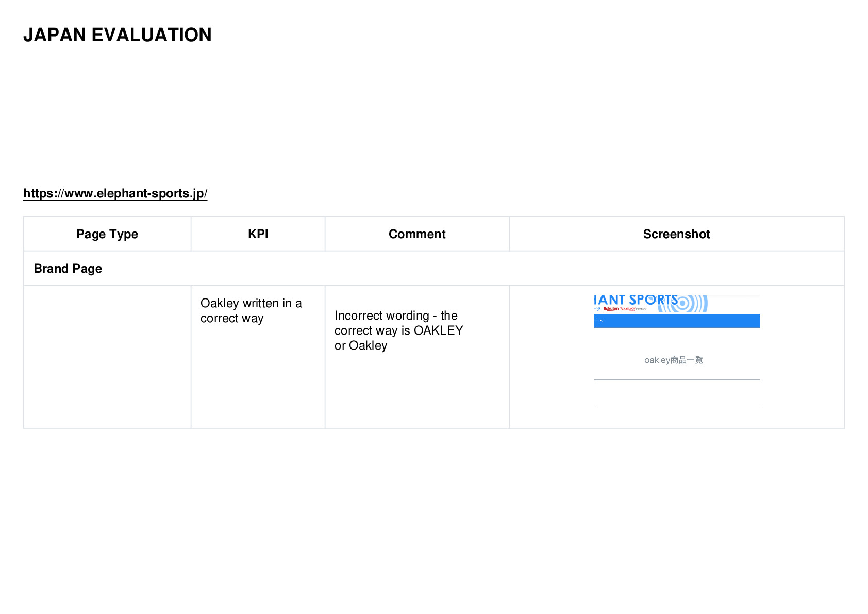Click the empty blue navigation bar area
Image resolution: width=868 pixels, height=614 pixels.
coord(680,321)
